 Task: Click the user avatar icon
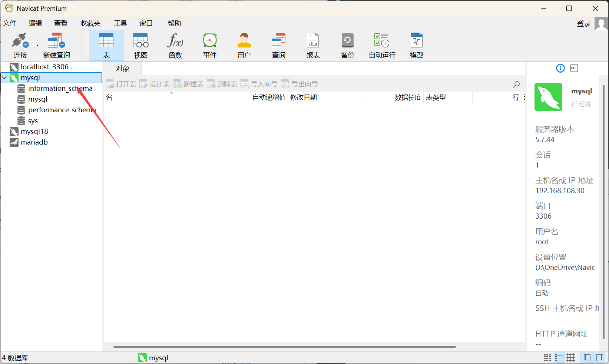(601, 24)
